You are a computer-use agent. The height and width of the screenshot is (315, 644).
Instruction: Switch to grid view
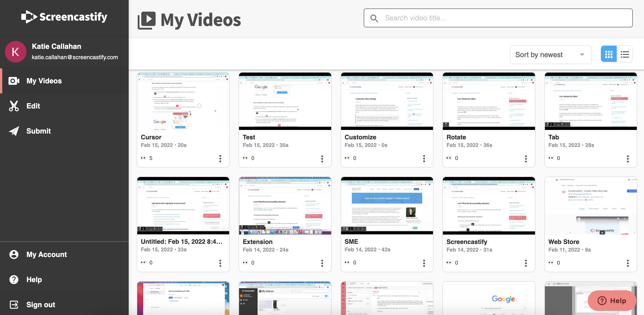pyautogui.click(x=609, y=54)
